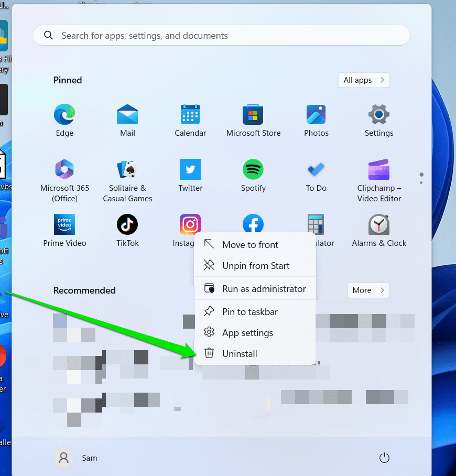The image size is (456, 476).
Task: Click the power button icon
Action: coord(384,458)
